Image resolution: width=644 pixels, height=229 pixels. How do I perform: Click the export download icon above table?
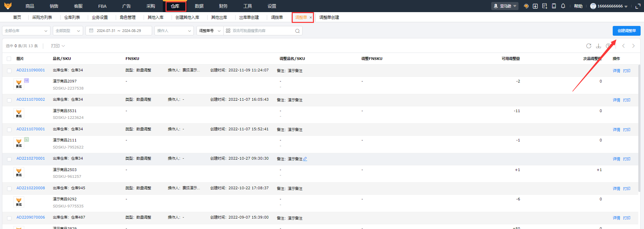(x=599, y=46)
